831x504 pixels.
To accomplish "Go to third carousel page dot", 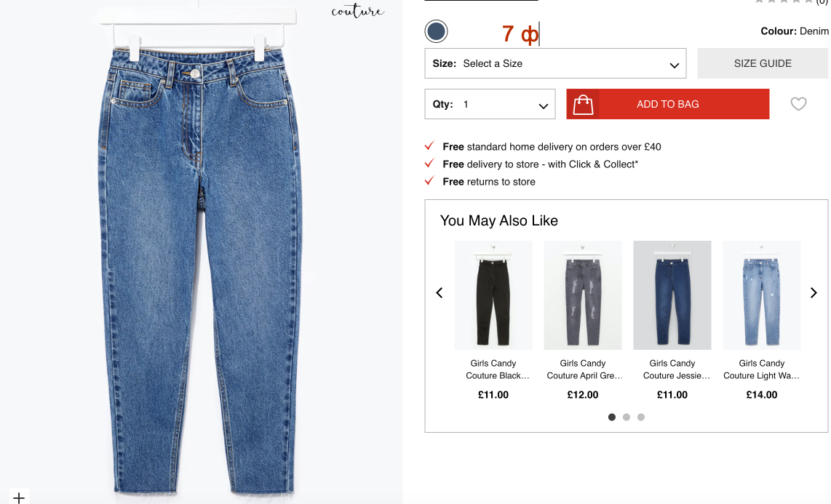I will pos(641,417).
